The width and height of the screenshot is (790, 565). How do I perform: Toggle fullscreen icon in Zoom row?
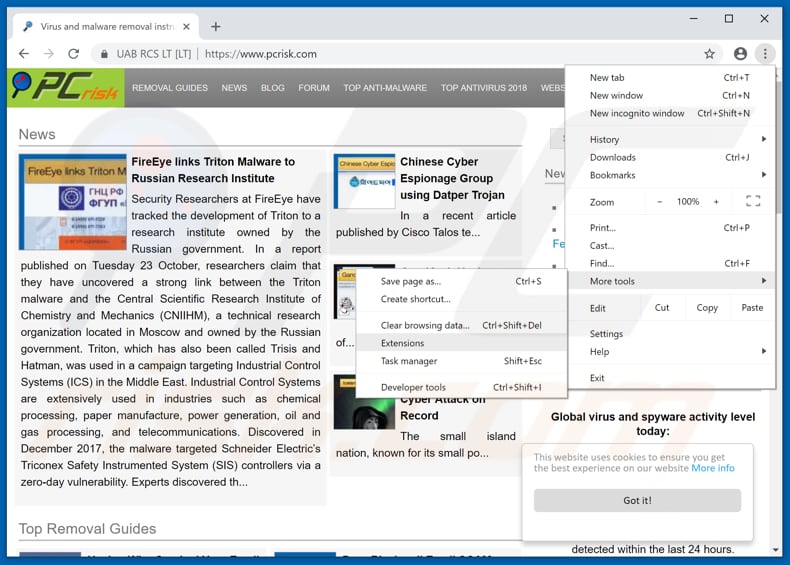click(x=753, y=202)
